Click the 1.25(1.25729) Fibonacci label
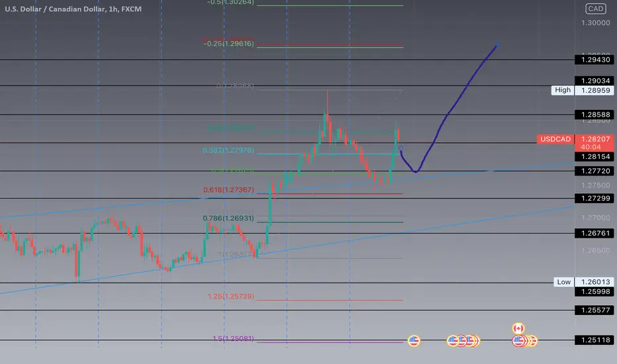Viewport: 617px width, 364px height. point(230,296)
